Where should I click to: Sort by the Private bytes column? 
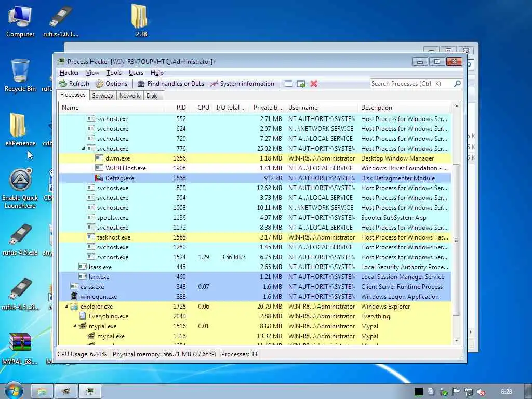(267, 108)
